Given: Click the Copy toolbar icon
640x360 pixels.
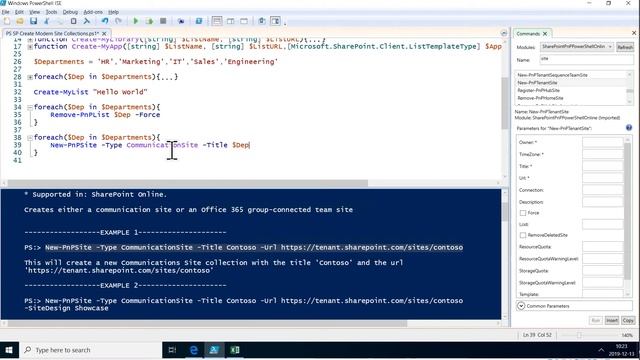Looking at the screenshot, I should pyautogui.click(x=60, y=21).
